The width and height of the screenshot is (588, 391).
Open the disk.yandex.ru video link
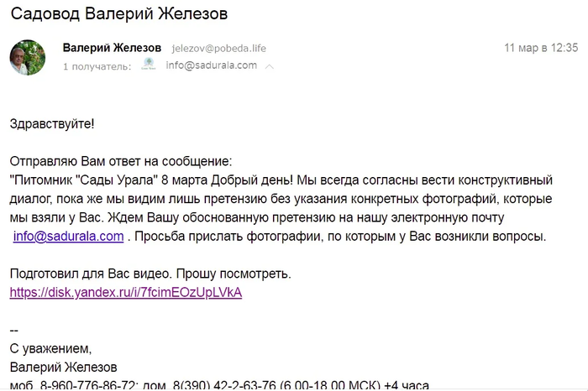tap(125, 293)
